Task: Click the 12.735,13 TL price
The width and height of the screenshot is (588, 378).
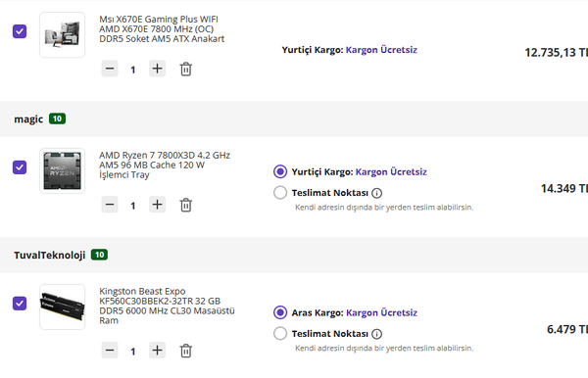Action: click(x=556, y=53)
